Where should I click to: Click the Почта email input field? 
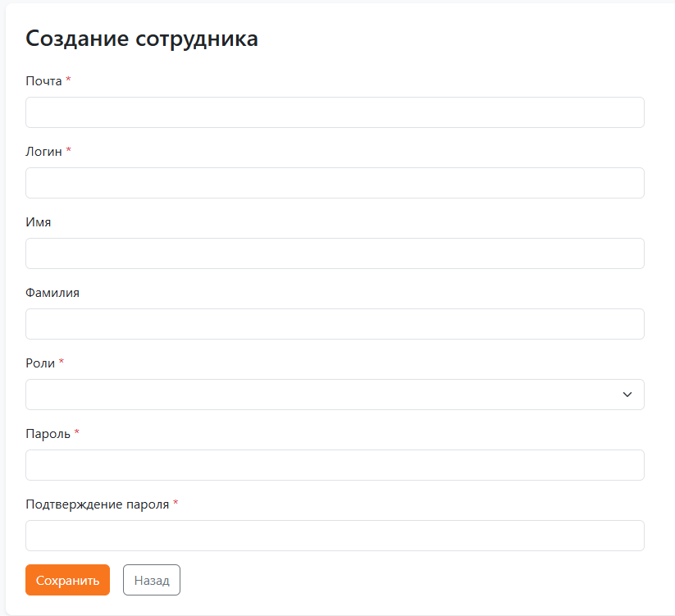(x=335, y=112)
